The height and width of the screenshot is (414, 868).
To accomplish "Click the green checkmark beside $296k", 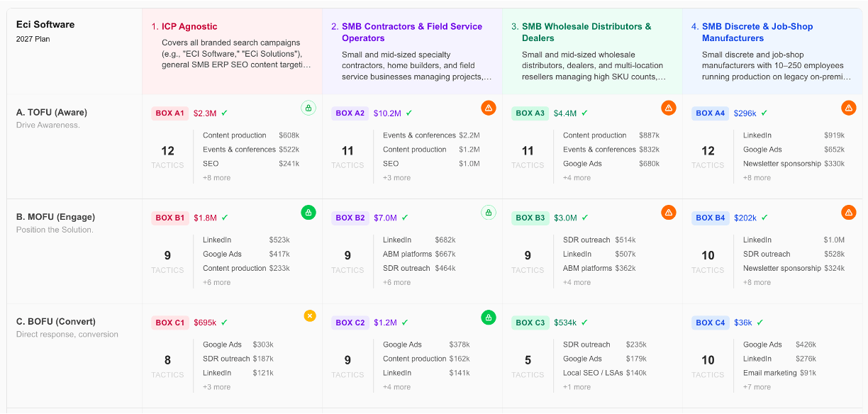I will click(x=764, y=113).
